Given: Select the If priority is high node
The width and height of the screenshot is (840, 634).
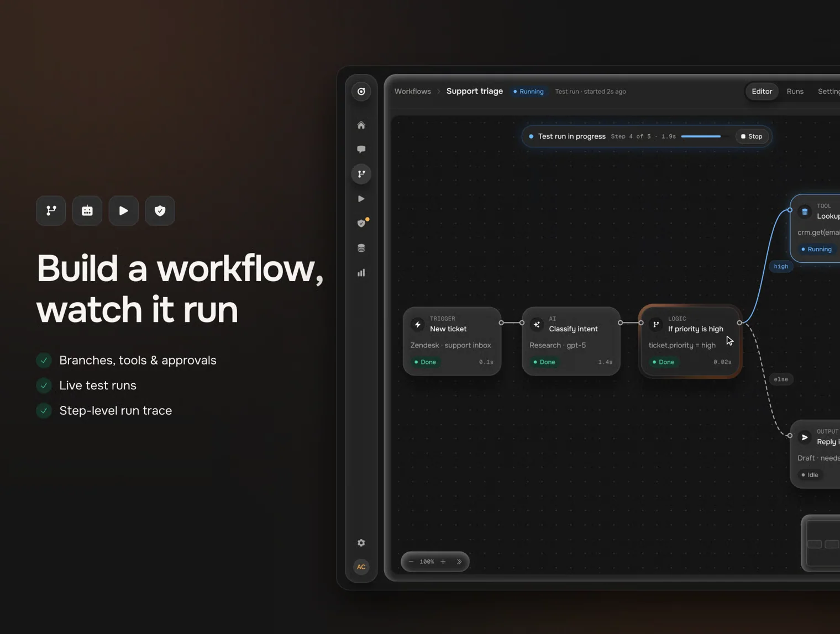Looking at the screenshot, I should click(690, 341).
